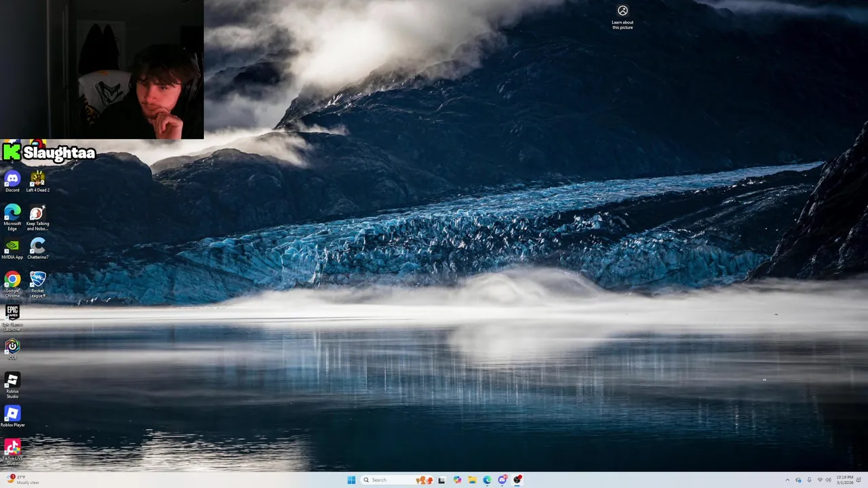Select the Rocket League desktop icon
The width and height of the screenshot is (868, 488).
[37, 285]
